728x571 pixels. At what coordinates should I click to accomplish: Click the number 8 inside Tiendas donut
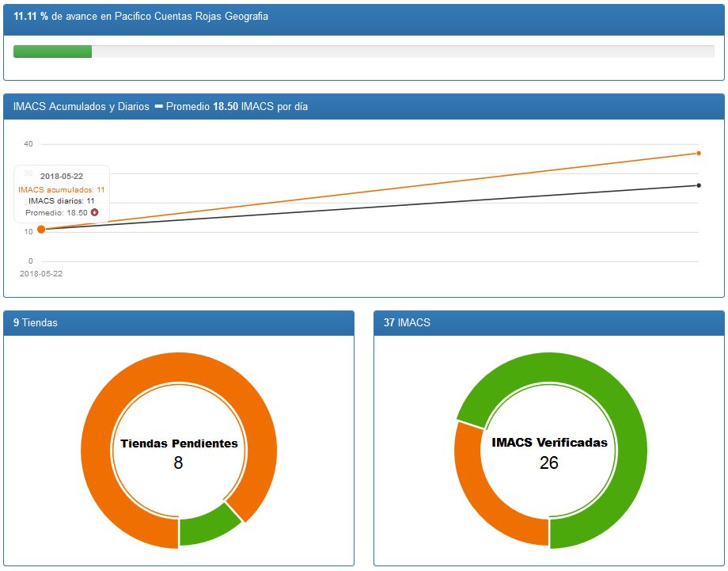tap(178, 463)
